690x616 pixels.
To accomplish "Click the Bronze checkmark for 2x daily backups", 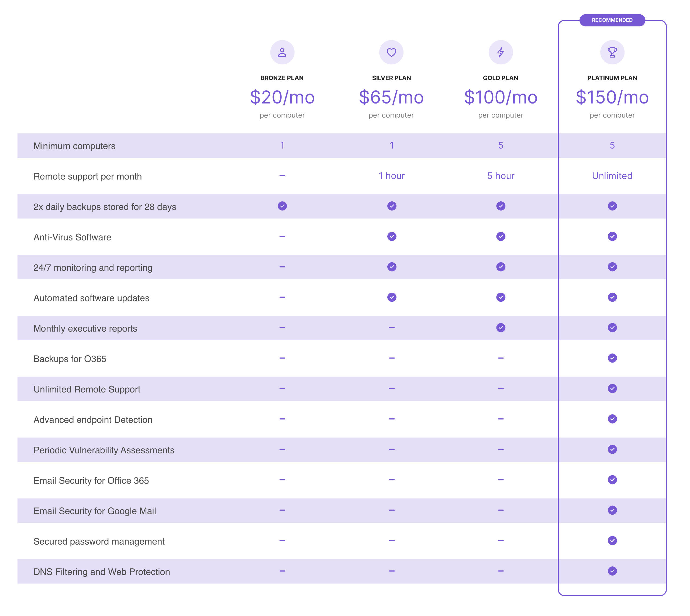I will tap(282, 206).
